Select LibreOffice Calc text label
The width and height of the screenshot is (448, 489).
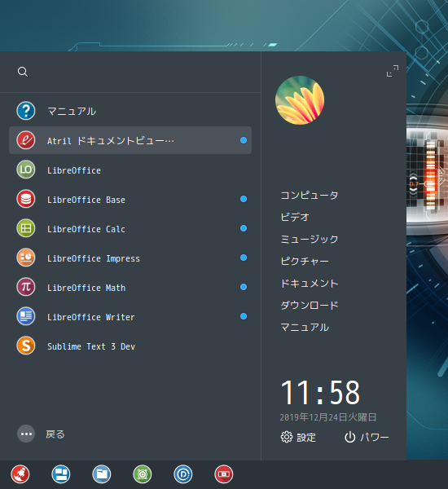86,229
